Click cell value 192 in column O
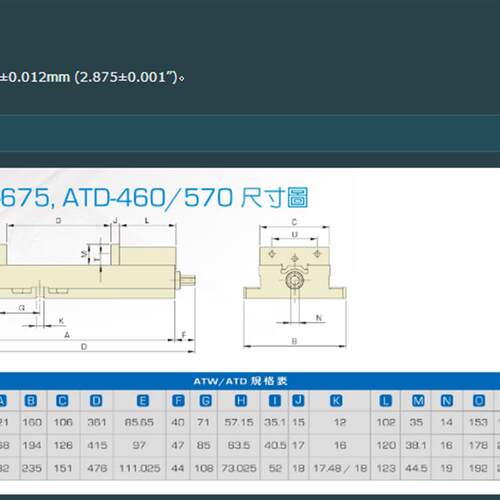Image resolution: width=500 pixels, height=500 pixels. (478, 468)
